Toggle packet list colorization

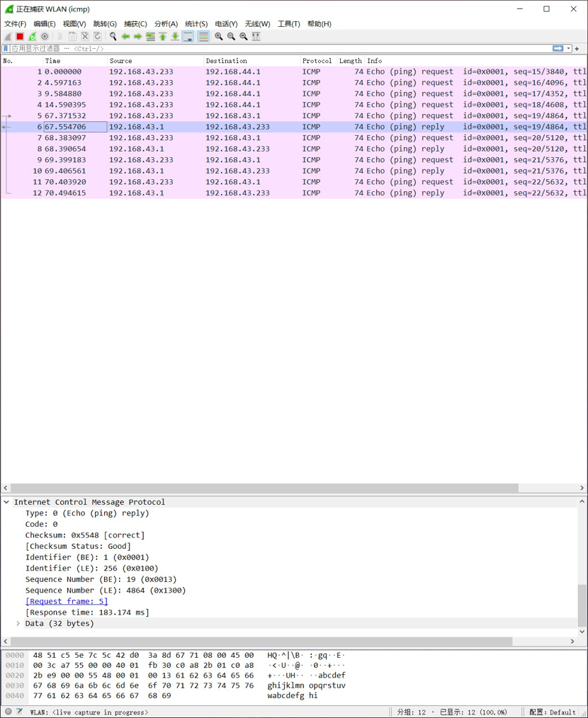[203, 37]
